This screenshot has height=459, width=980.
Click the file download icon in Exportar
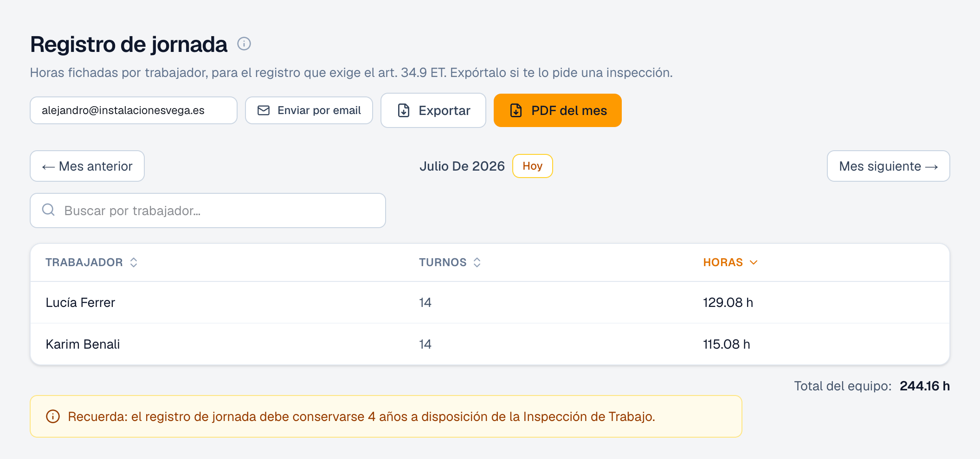[x=404, y=110]
